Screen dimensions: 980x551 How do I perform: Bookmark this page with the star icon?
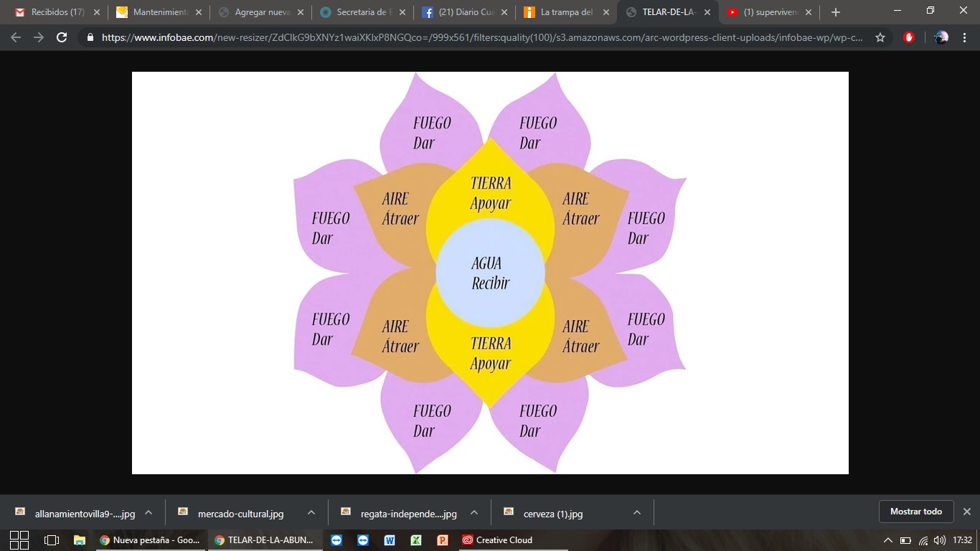[880, 37]
